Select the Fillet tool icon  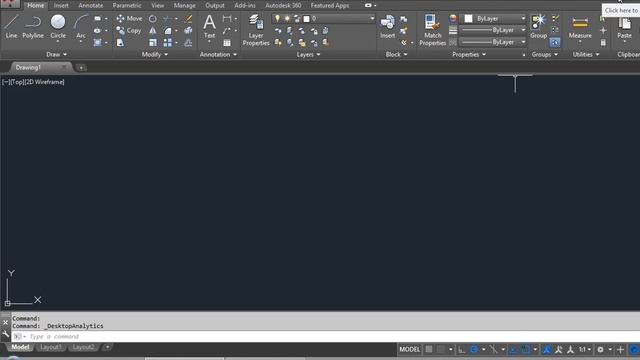point(168,31)
